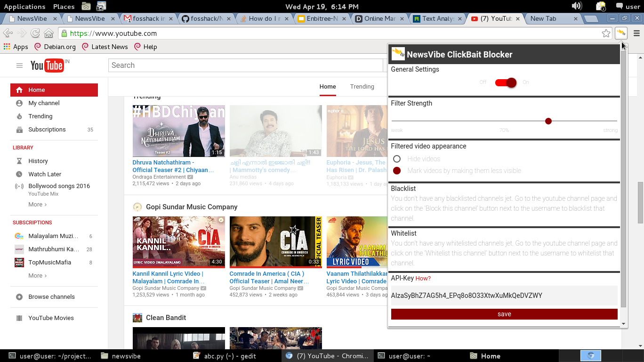Click the 'How?' API-Key link
This screenshot has width=644, height=362.
coord(423,279)
